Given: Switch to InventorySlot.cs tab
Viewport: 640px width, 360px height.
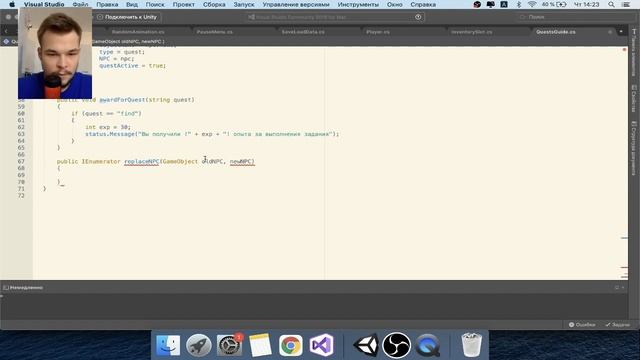Looking at the screenshot, I should 471,32.
